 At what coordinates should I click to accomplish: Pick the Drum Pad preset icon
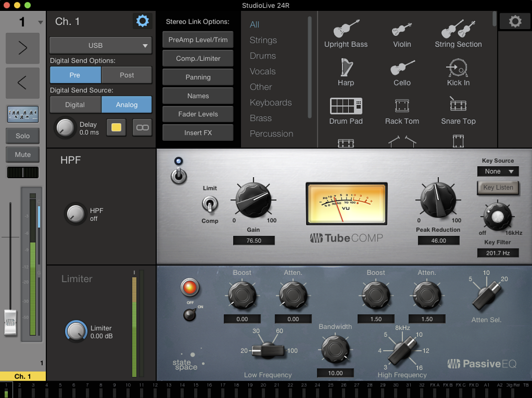(x=346, y=111)
